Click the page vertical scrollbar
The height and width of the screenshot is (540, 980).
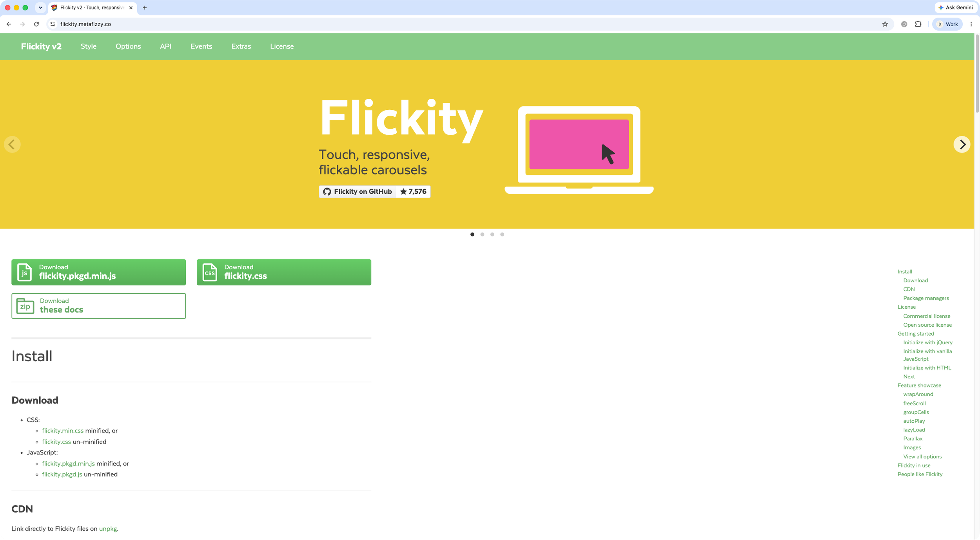point(977,74)
